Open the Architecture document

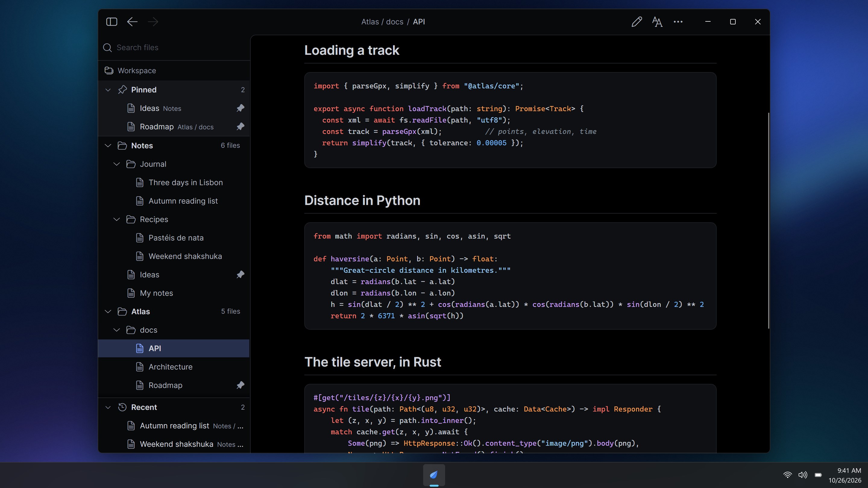click(x=174, y=367)
